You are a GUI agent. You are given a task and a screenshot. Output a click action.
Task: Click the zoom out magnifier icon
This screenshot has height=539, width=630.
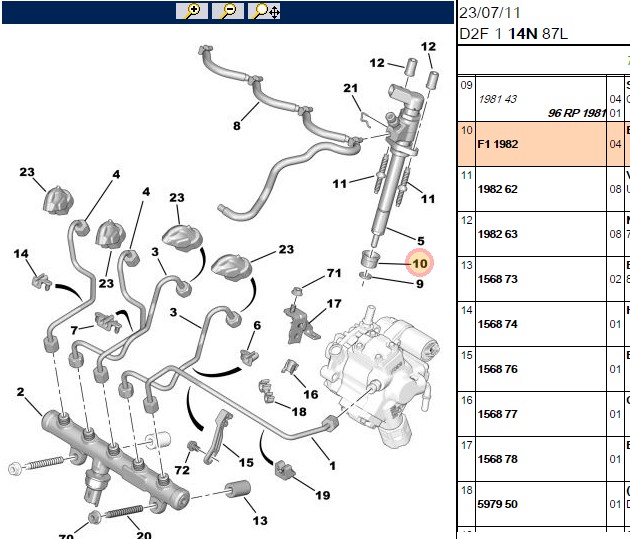(x=228, y=11)
